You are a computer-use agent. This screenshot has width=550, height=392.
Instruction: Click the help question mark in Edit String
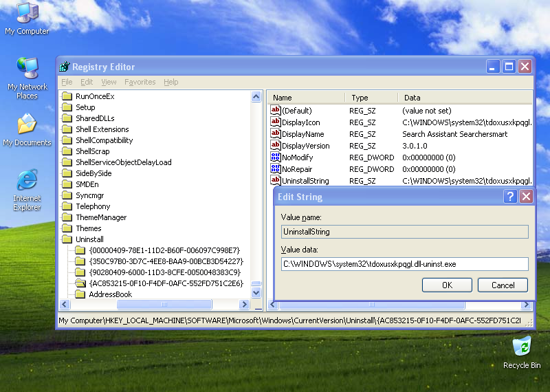[x=510, y=197]
